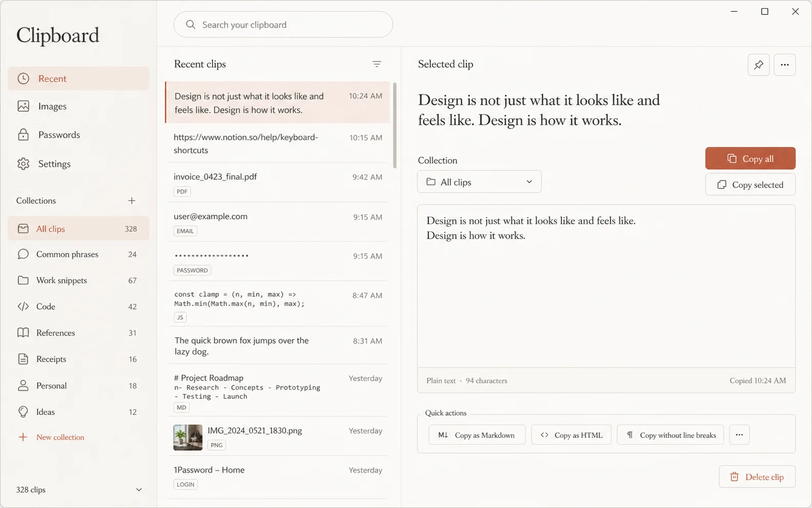
Task: Open more options for the selected clip
Action: pos(784,65)
